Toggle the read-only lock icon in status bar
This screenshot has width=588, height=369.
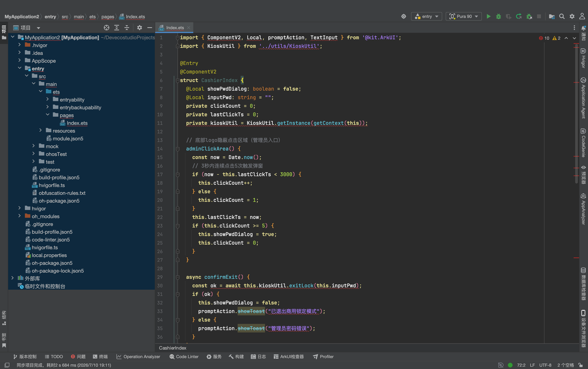(580, 365)
